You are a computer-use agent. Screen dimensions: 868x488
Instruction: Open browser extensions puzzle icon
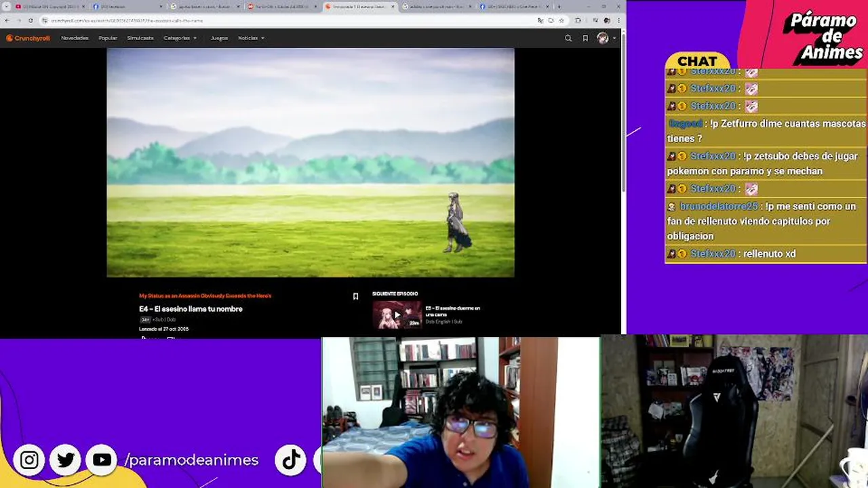click(x=578, y=20)
